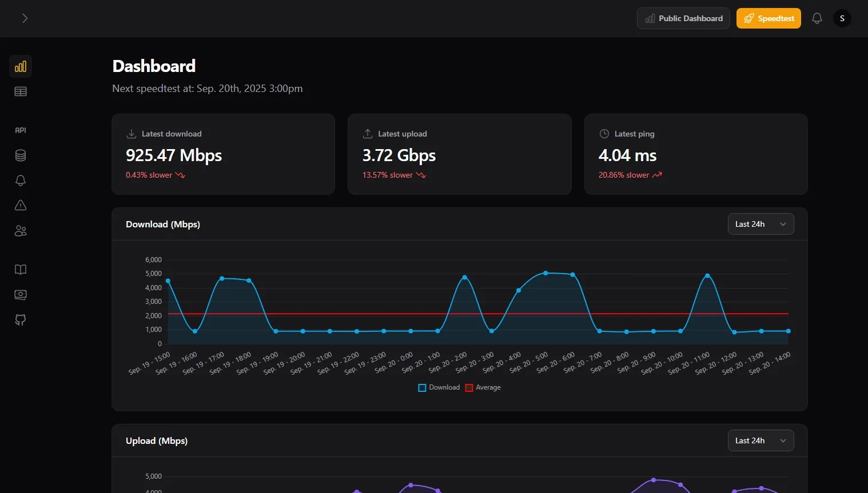Click the Latest upload arrow icon

pos(368,134)
